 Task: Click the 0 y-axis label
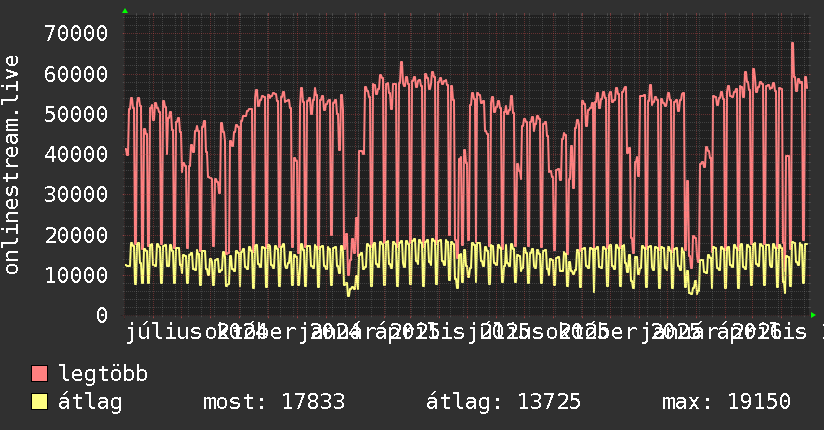point(102,315)
